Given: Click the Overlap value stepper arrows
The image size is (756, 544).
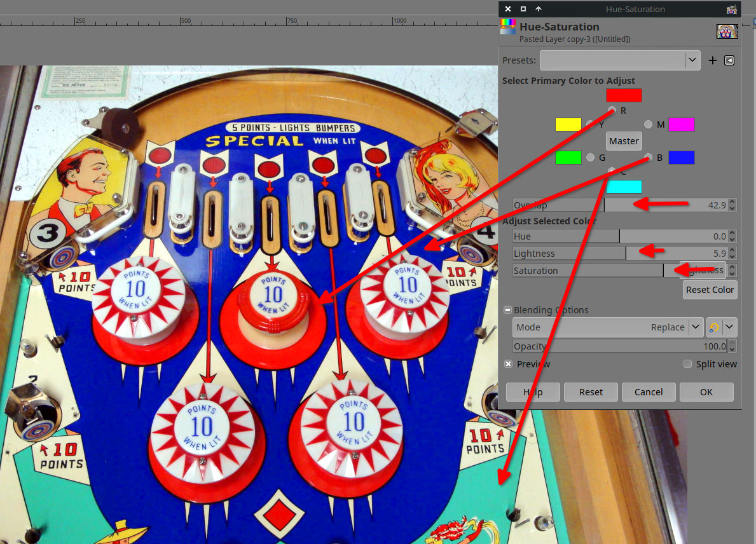Looking at the screenshot, I should click(732, 205).
